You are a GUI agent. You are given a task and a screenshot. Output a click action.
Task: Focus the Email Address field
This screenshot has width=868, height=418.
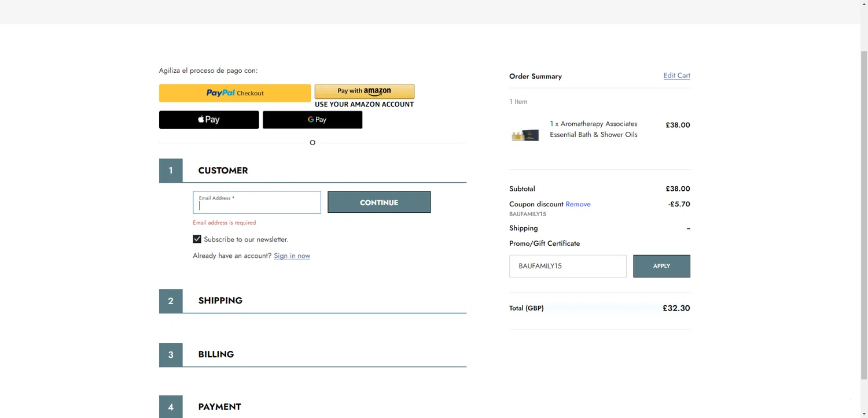coord(257,202)
